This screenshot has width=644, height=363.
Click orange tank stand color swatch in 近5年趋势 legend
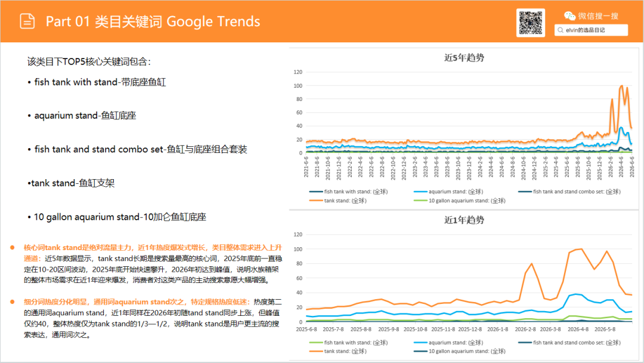pyautogui.click(x=316, y=201)
